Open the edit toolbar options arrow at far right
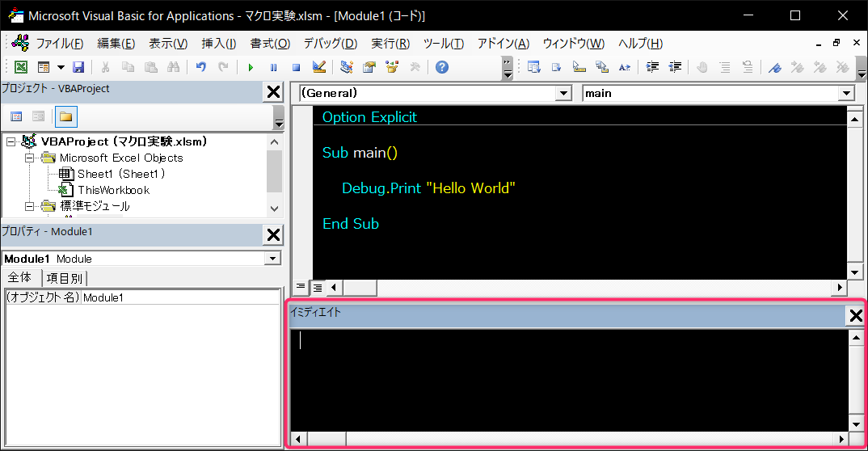This screenshot has width=868, height=451. click(x=862, y=69)
